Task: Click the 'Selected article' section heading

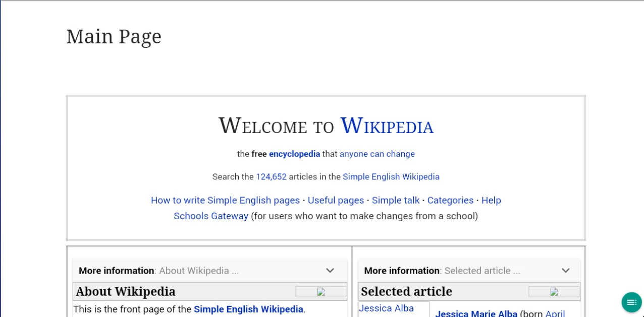Action: click(406, 291)
